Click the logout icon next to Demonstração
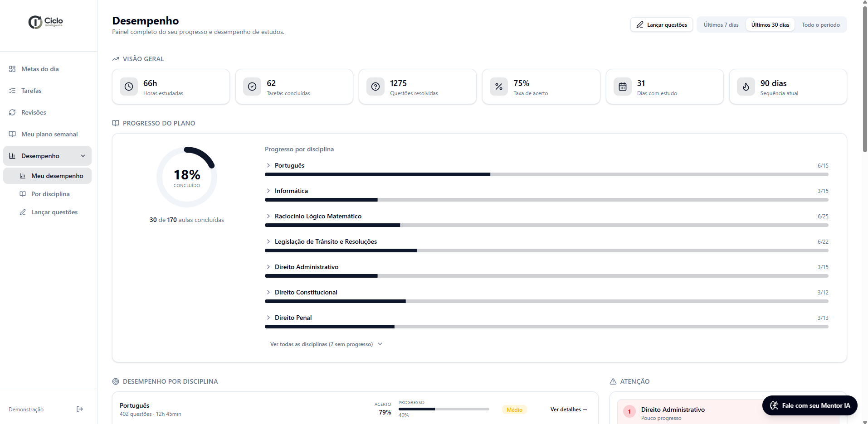This screenshot has height=424, width=868. pos(80,409)
